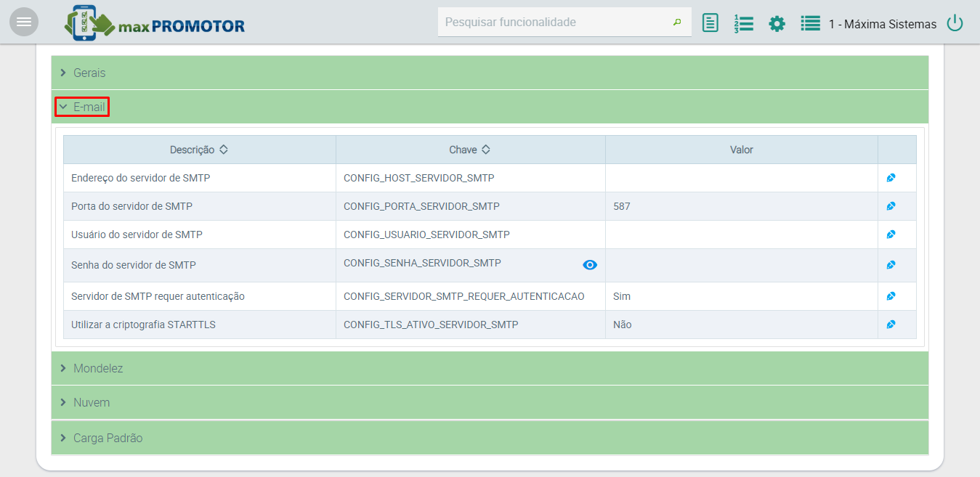
Task: Sort by the Chave column
Action: pyautogui.click(x=470, y=150)
